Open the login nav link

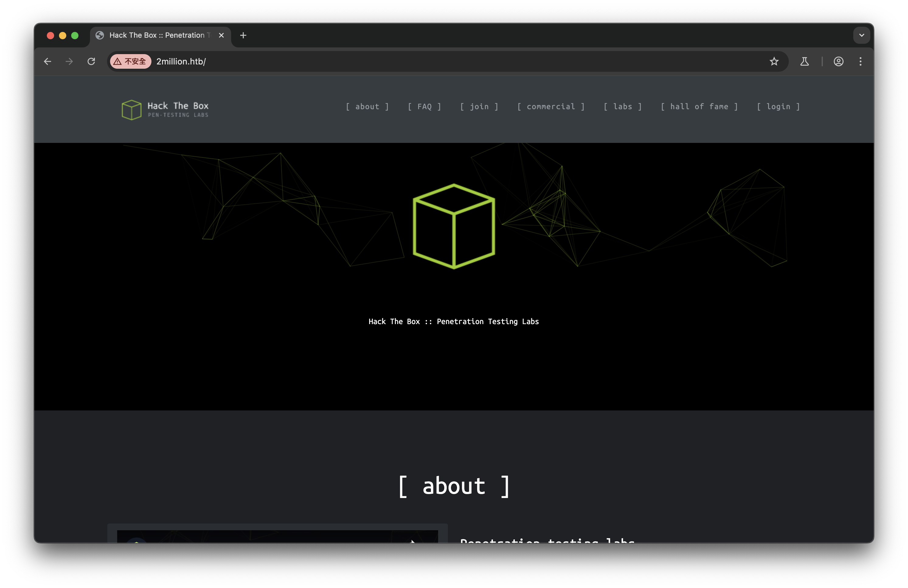[778, 107]
